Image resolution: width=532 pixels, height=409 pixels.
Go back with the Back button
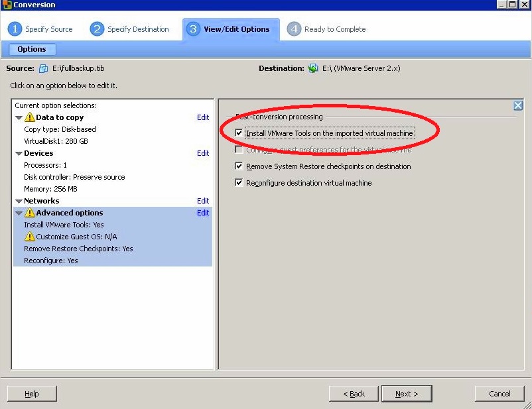pyautogui.click(x=354, y=394)
